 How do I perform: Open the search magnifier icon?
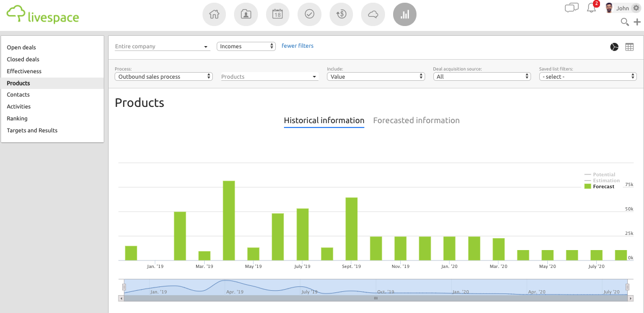coord(624,22)
